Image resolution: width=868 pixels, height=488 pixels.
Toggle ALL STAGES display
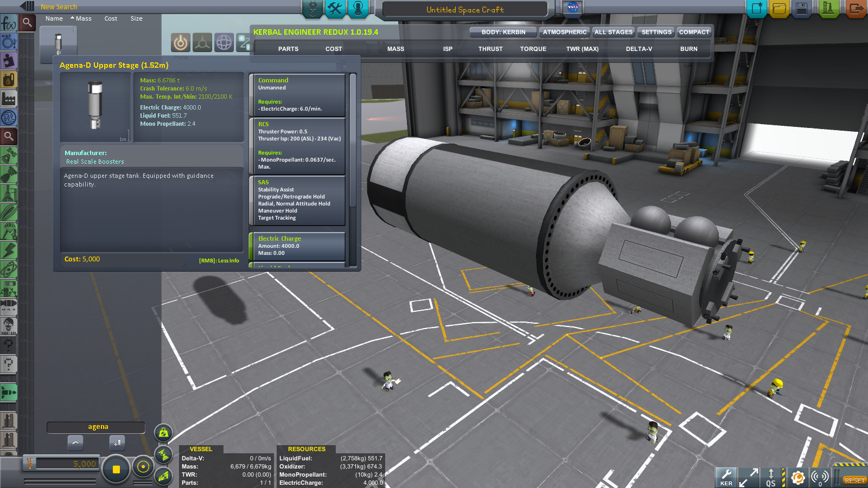614,32
